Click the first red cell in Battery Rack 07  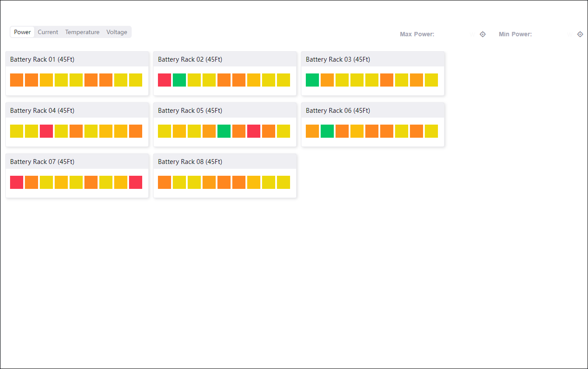click(17, 182)
